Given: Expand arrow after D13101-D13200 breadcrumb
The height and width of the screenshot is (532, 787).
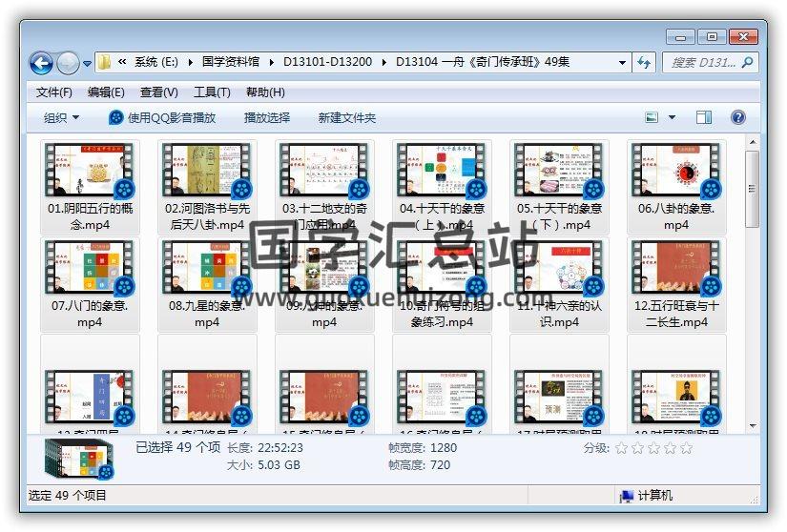Looking at the screenshot, I should click(x=384, y=62).
